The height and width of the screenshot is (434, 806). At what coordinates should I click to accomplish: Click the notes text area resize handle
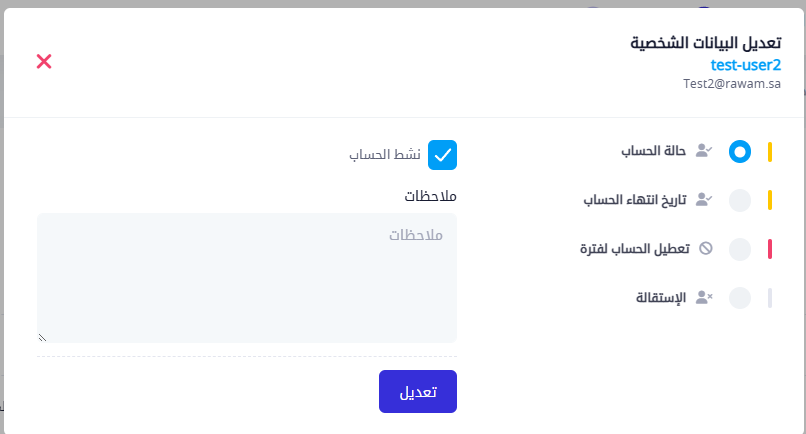click(43, 338)
